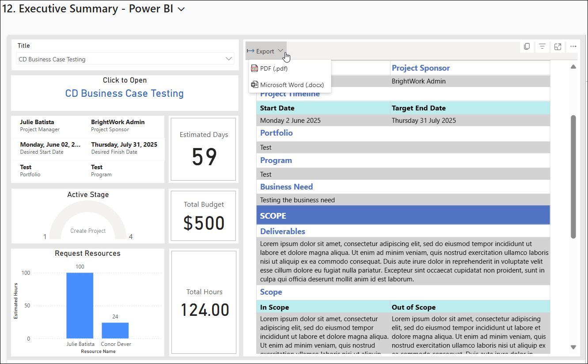The height and width of the screenshot is (364, 588).
Task: Select the Julie Batista bar in the chart
Action: [80, 306]
